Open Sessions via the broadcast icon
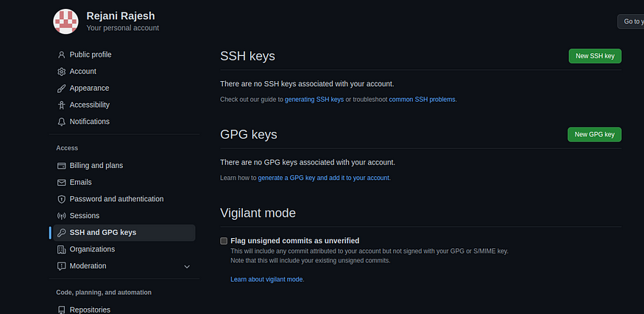This screenshot has width=644, height=314. (x=61, y=216)
